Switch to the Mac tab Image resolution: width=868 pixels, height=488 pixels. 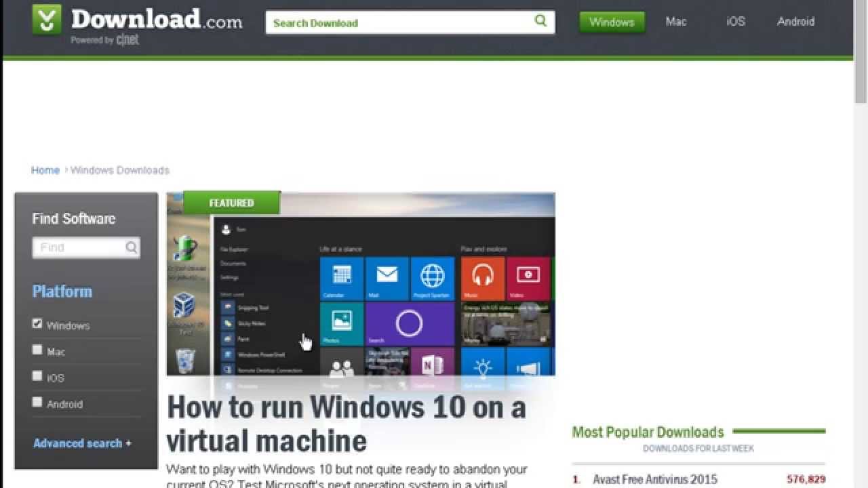(x=676, y=22)
